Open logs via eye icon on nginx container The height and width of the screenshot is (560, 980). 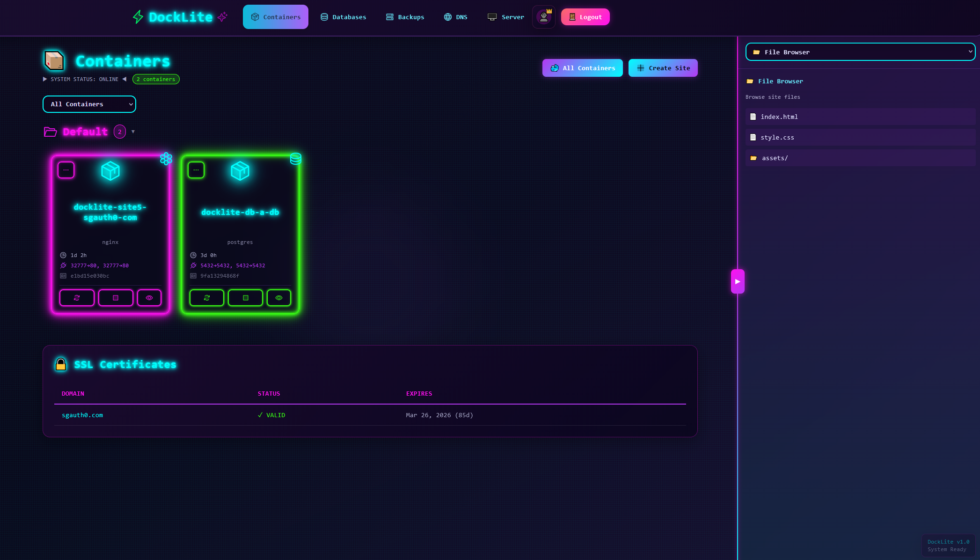[x=149, y=298]
